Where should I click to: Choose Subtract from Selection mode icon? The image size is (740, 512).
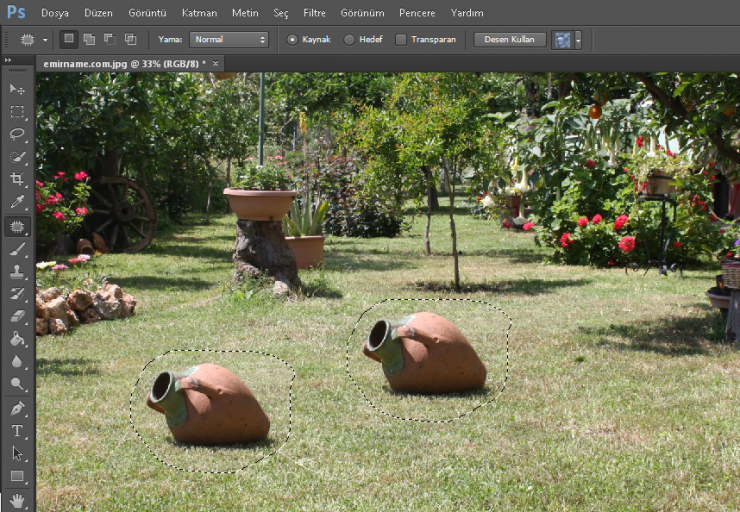110,39
